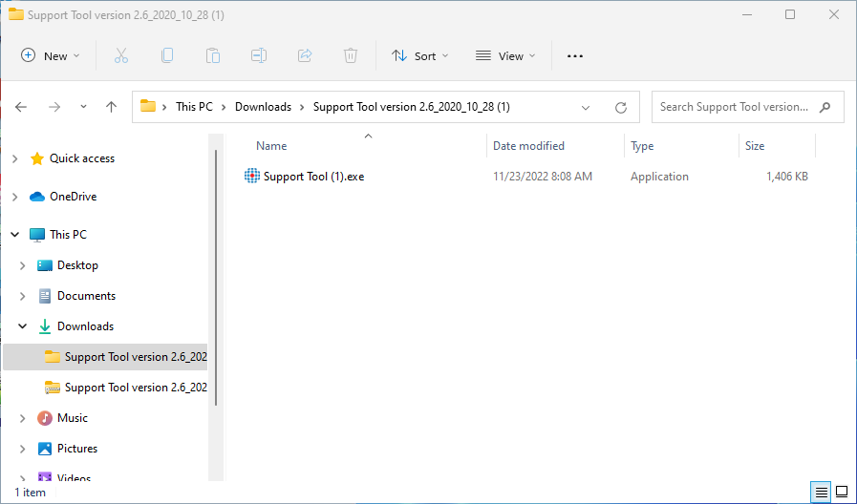Go forward with the right arrow
This screenshot has height=504, width=857.
coord(54,107)
